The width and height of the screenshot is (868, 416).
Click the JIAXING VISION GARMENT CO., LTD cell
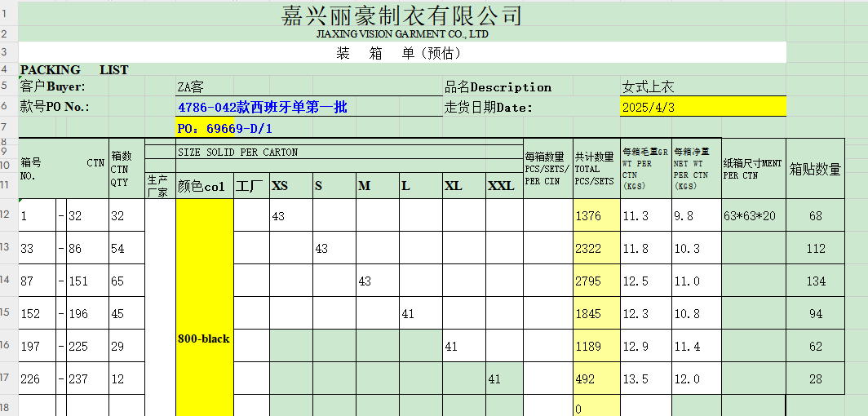point(401,34)
